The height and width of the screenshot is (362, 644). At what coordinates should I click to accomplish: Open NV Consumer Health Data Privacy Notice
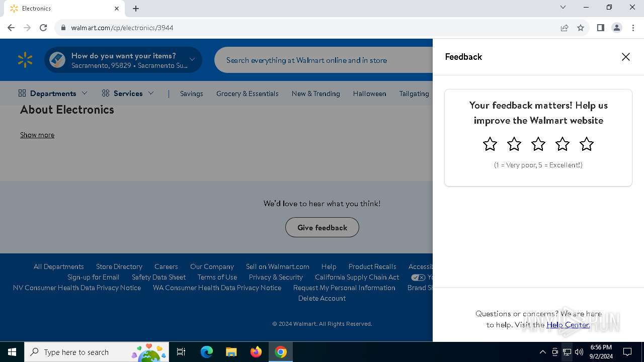click(77, 288)
